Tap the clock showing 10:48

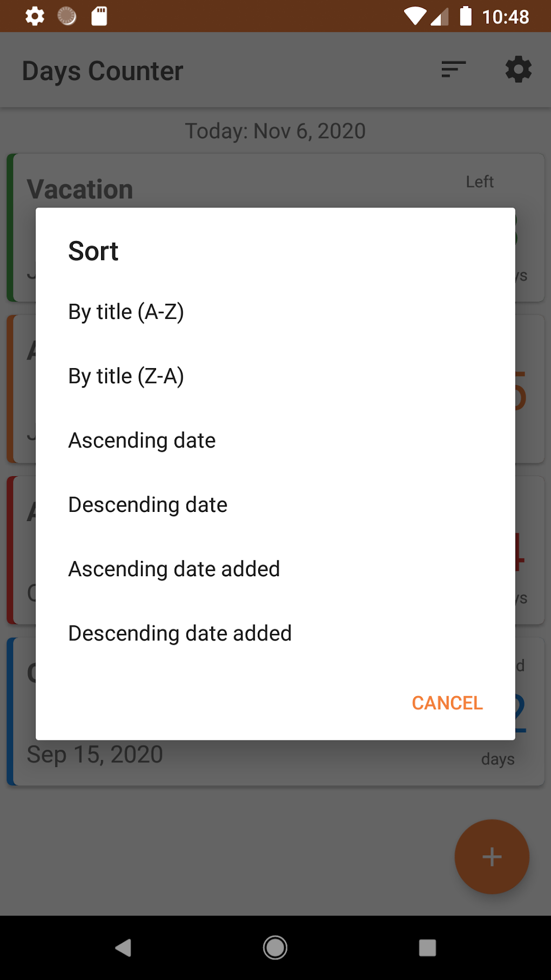(508, 16)
